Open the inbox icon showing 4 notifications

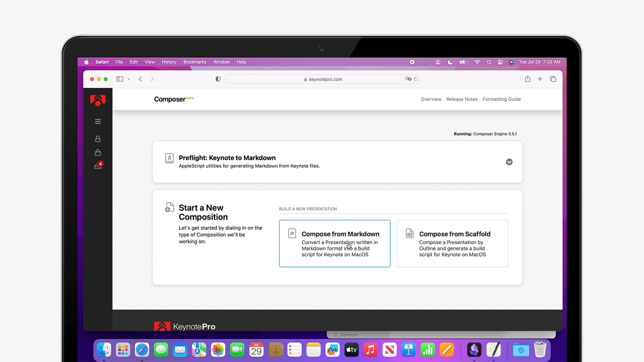coord(98,166)
